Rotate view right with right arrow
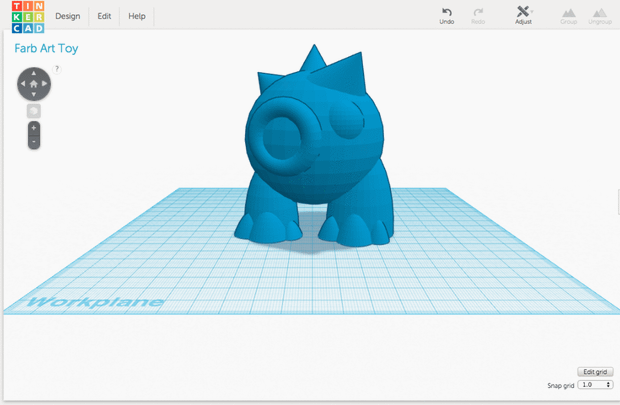The height and width of the screenshot is (405, 620). tap(45, 84)
